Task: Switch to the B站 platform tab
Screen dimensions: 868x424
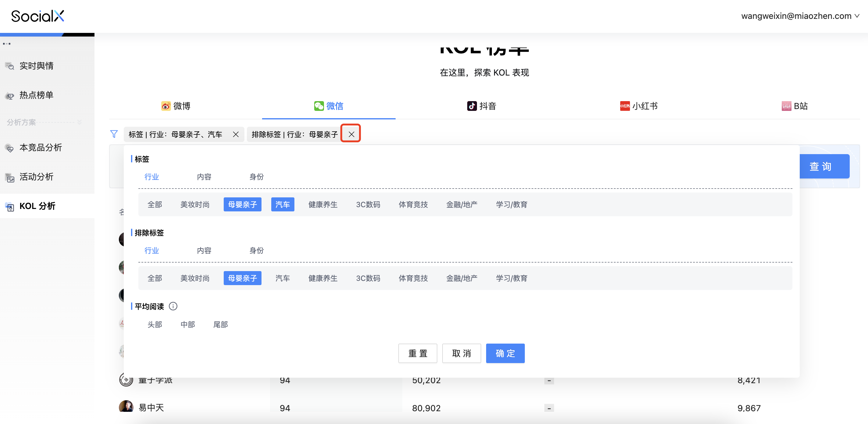Action: pyautogui.click(x=795, y=106)
